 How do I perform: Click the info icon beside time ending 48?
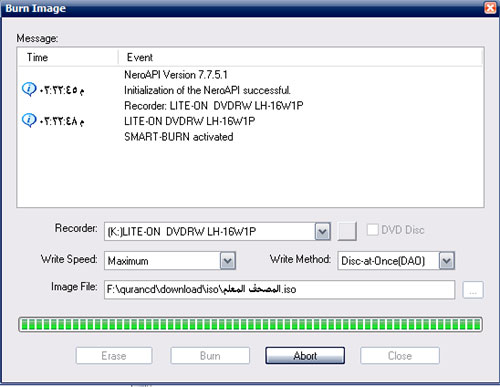(x=29, y=120)
